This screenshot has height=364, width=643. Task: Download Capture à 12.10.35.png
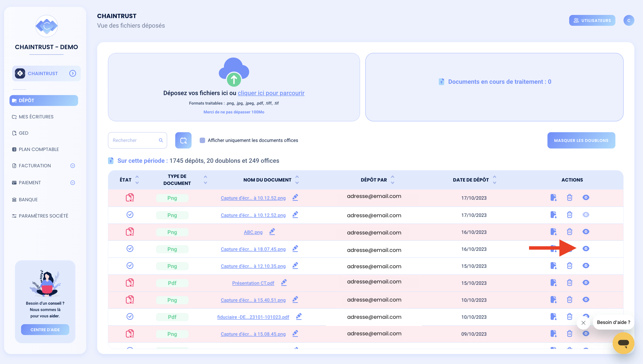pyautogui.click(x=553, y=266)
